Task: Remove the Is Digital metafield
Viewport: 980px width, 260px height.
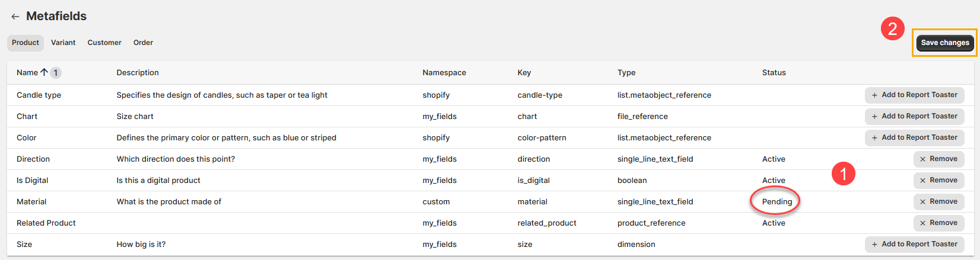Action: (938, 180)
